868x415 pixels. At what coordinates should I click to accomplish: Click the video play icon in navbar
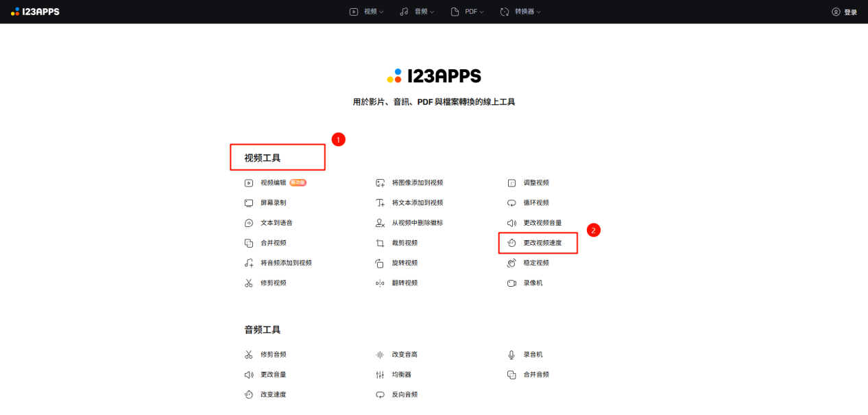pyautogui.click(x=354, y=12)
